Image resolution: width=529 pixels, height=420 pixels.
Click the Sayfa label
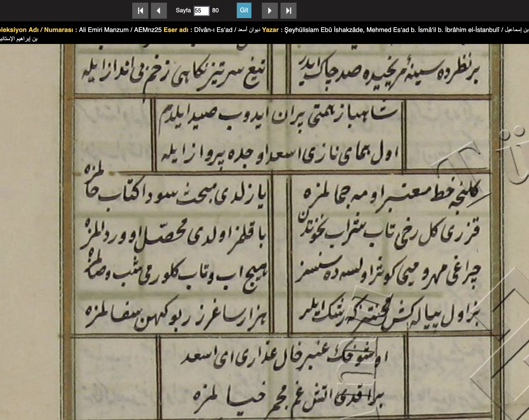(183, 10)
